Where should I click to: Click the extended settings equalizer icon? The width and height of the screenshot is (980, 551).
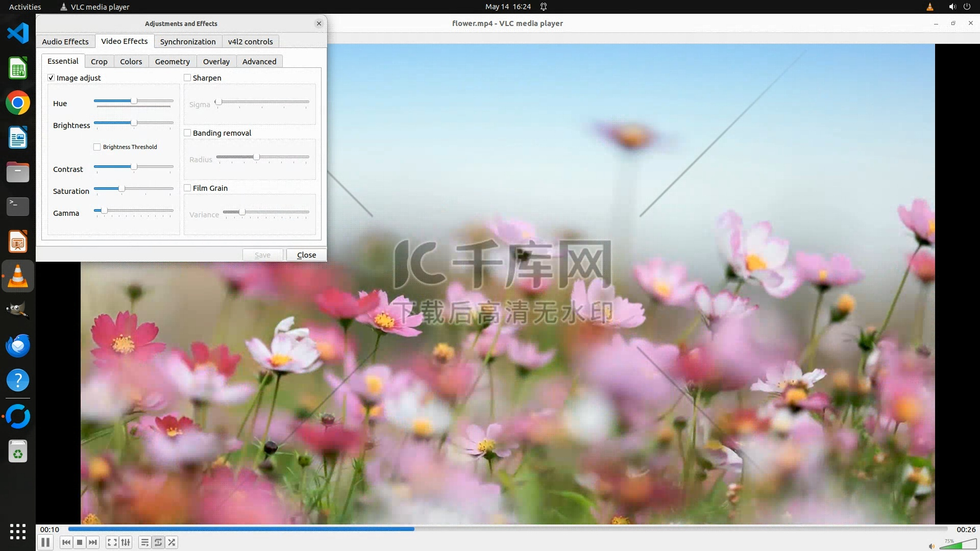(126, 542)
